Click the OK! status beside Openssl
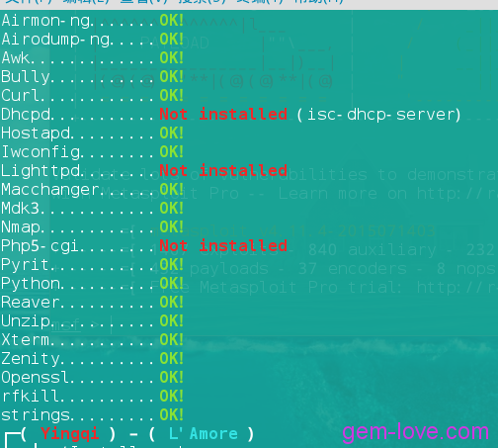The width and height of the screenshot is (498, 448). pyautogui.click(x=172, y=378)
